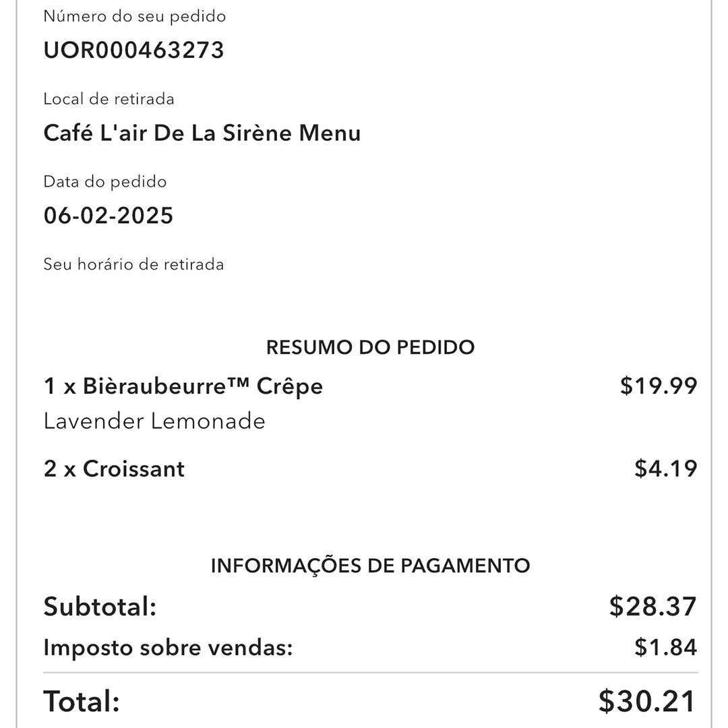Select the $30.21 total amount
The width and height of the screenshot is (728, 728).
point(647,701)
